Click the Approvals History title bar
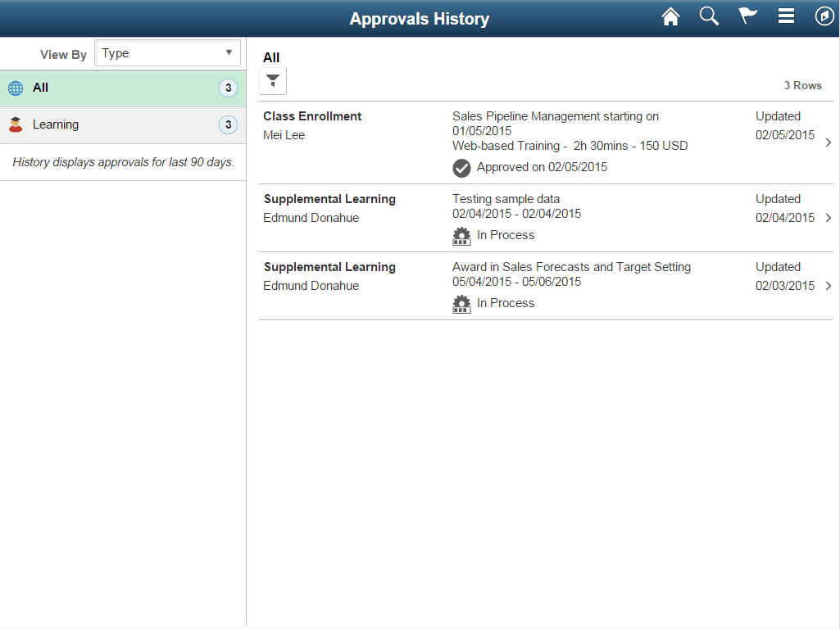The image size is (840, 629). [420, 18]
